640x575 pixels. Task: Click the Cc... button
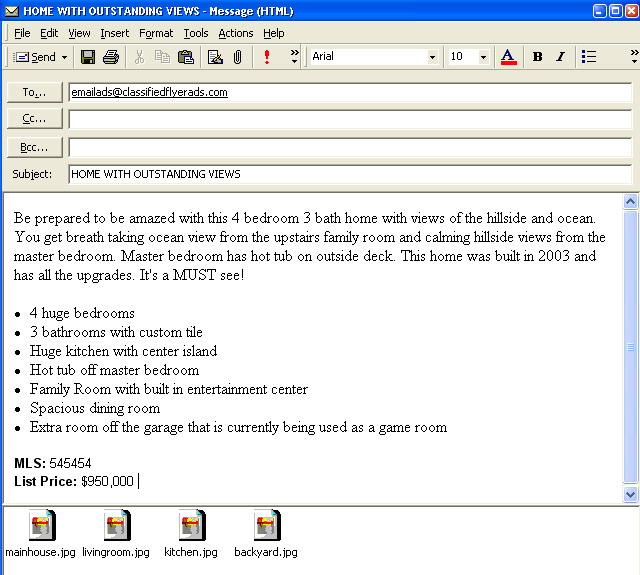[35, 119]
